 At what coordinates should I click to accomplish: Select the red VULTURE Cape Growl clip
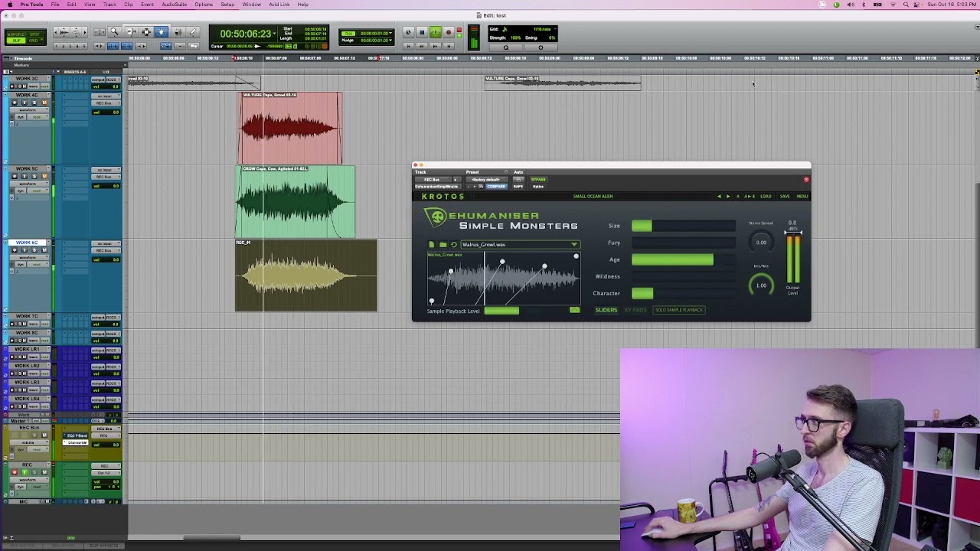(x=292, y=128)
